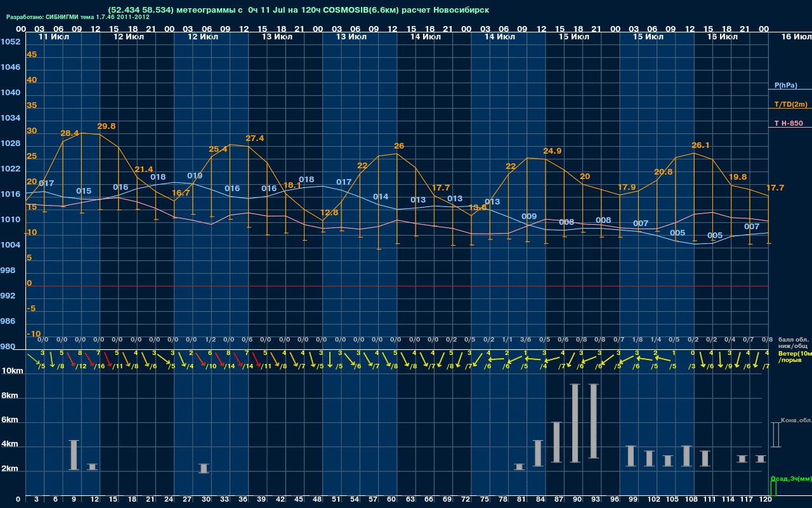Click the 19.8 temperature label

click(738, 177)
